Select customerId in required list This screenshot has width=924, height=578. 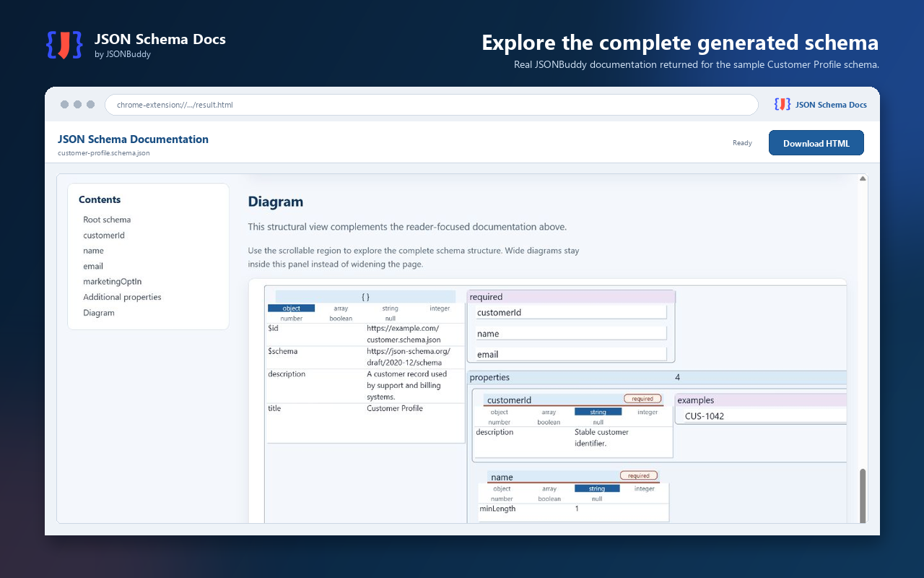(x=571, y=313)
